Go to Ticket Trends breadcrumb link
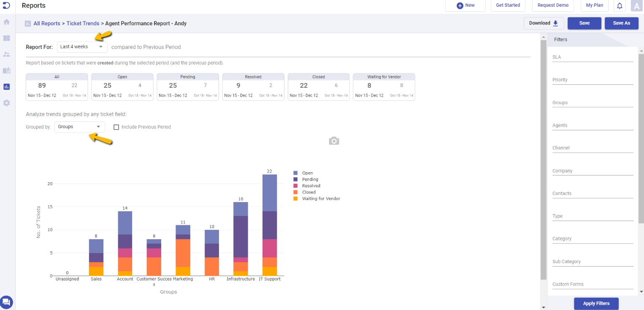The image size is (644, 310). click(x=83, y=24)
